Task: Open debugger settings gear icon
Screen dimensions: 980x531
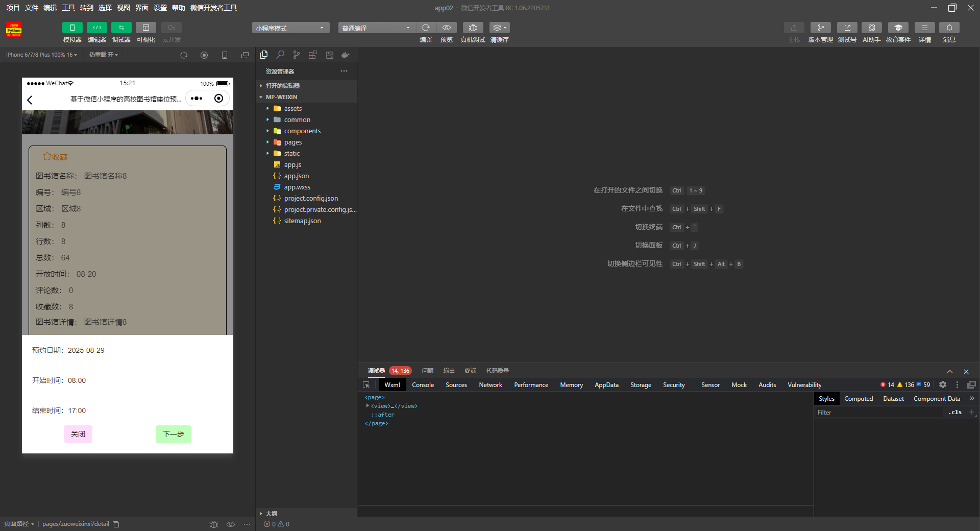Action: 943,384
